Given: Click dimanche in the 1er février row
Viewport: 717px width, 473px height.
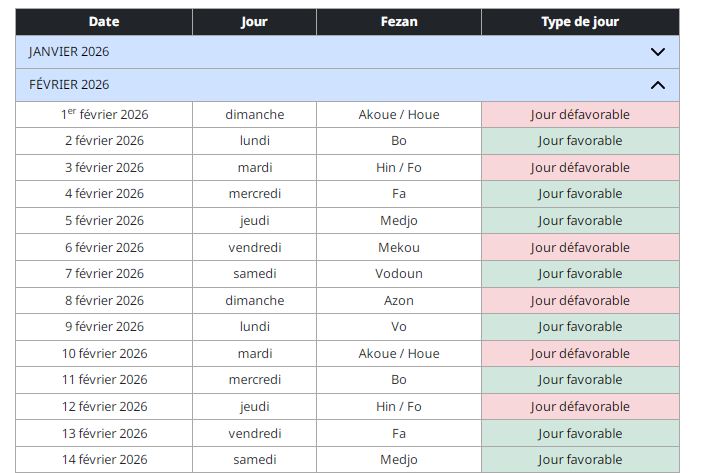Looking at the screenshot, I should [x=255, y=114].
